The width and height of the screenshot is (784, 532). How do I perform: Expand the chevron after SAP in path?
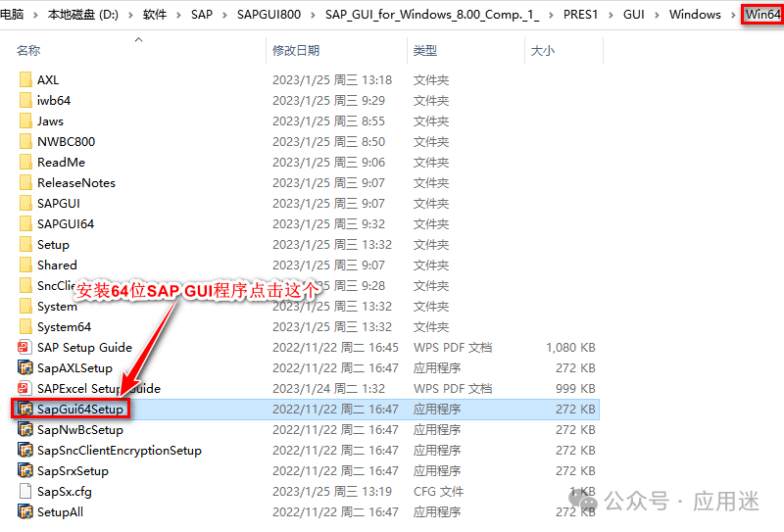[224, 15]
